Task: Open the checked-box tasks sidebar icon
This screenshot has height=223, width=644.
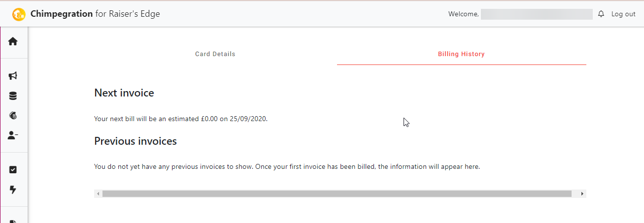Action: coord(13,170)
